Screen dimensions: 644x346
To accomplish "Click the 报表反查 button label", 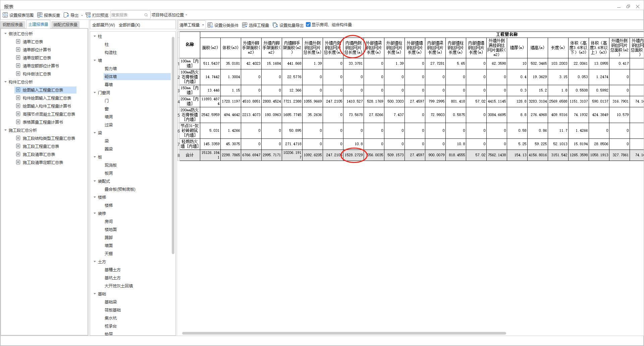I will click(52, 15).
